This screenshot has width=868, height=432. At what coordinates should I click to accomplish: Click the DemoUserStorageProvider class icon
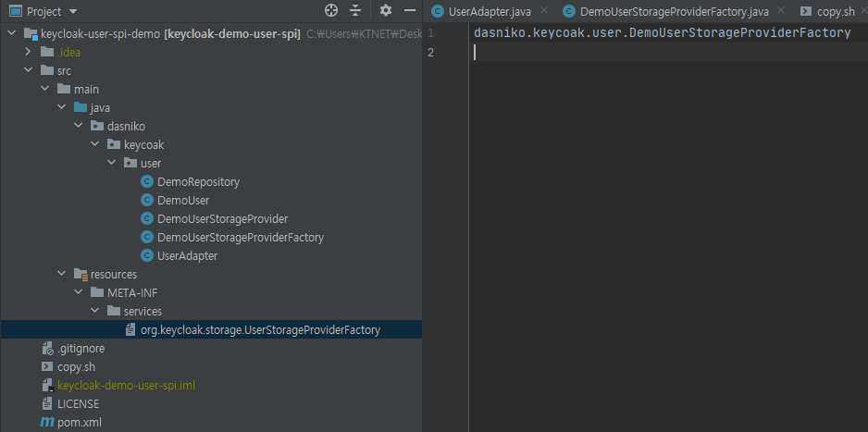coord(147,219)
